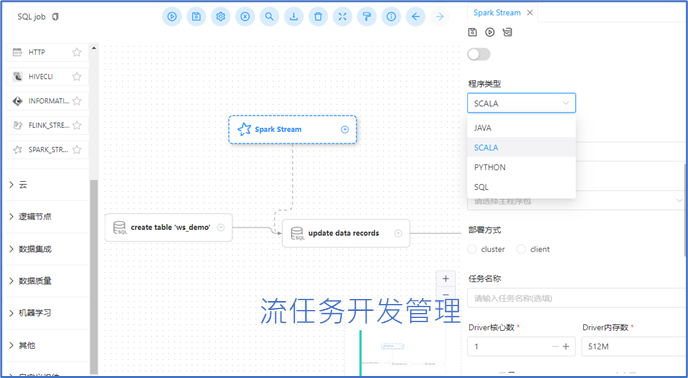Click the run workflow play icon in toolbar
This screenshot has height=378, width=688.
172,17
